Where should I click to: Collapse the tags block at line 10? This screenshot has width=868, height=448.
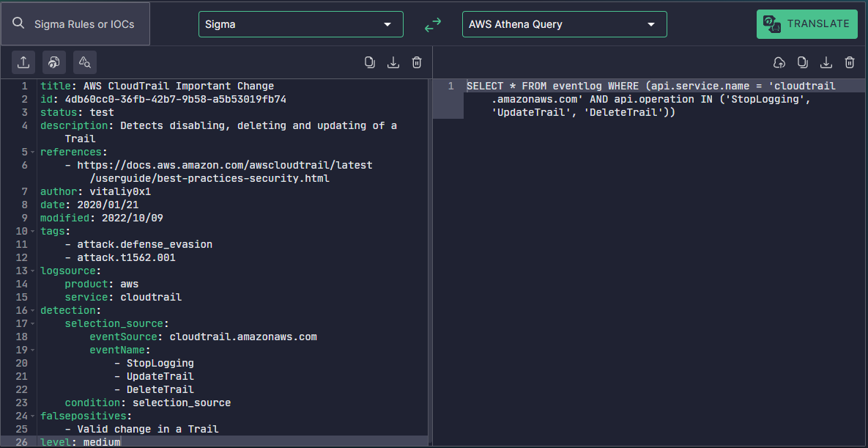34,232
